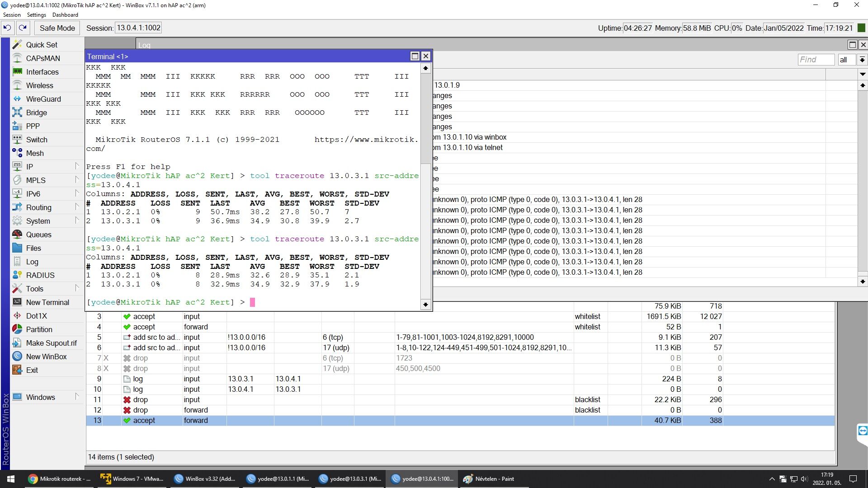Show hidden system tray icons

pyautogui.click(x=772, y=479)
